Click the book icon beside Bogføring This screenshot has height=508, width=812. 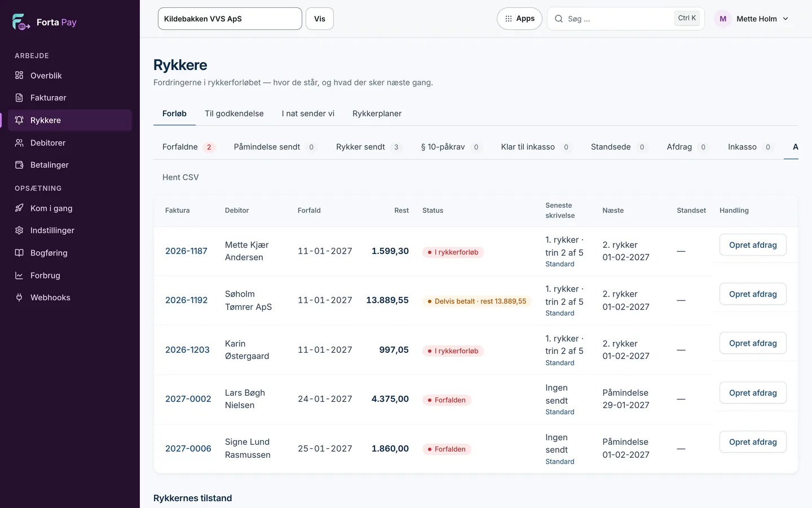coord(19,253)
